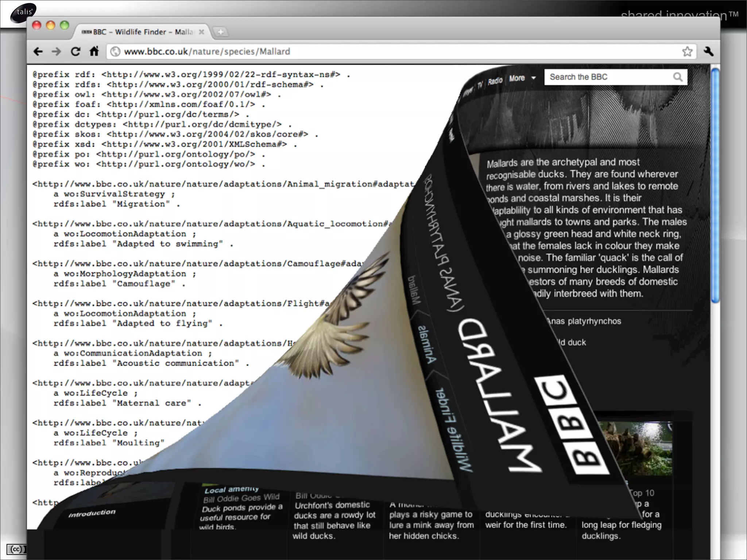The height and width of the screenshot is (560, 747).
Task: Click in the Search the BBC field
Action: tap(605, 77)
